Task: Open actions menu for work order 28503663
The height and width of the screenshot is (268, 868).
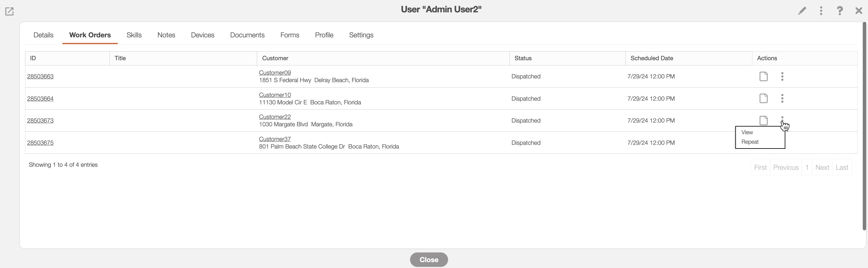Action: coord(782,77)
